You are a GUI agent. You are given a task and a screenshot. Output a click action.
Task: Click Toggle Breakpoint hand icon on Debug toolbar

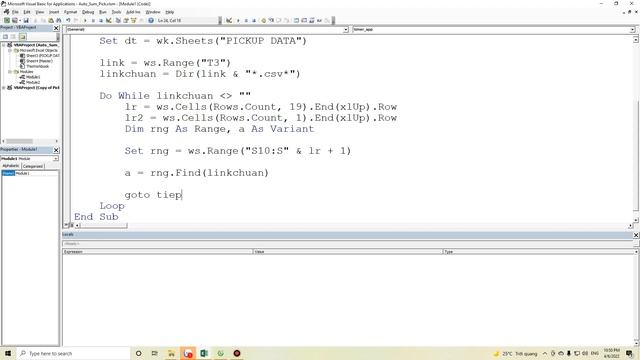point(263,20)
